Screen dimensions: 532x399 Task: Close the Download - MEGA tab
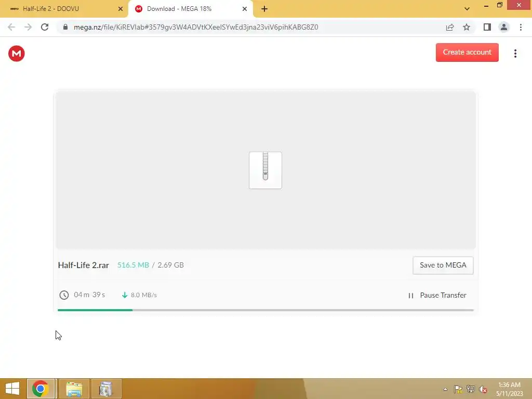tap(244, 9)
